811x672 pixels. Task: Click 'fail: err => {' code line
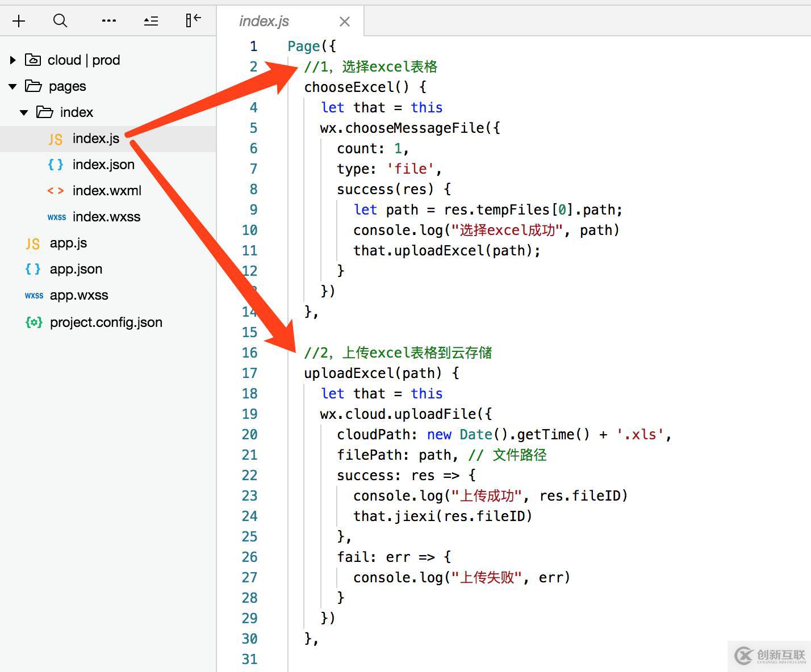[394, 557]
